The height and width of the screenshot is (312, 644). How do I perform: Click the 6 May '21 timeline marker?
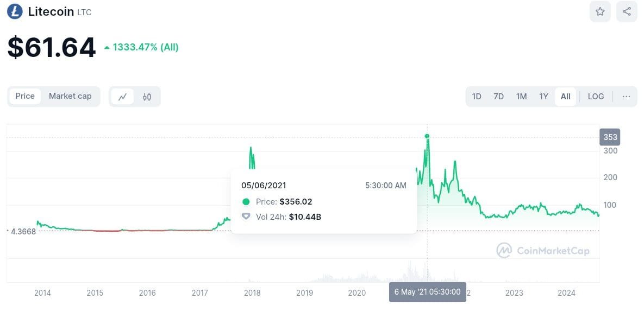(x=427, y=292)
